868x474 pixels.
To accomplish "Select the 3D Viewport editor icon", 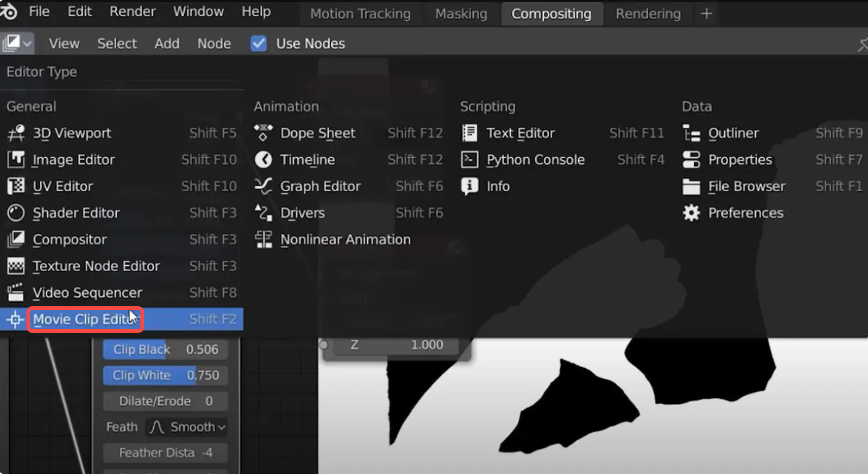I will 15,133.
